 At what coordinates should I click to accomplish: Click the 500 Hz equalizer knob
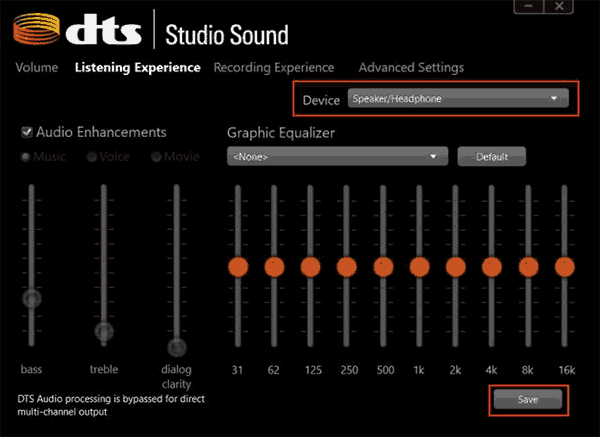(383, 267)
